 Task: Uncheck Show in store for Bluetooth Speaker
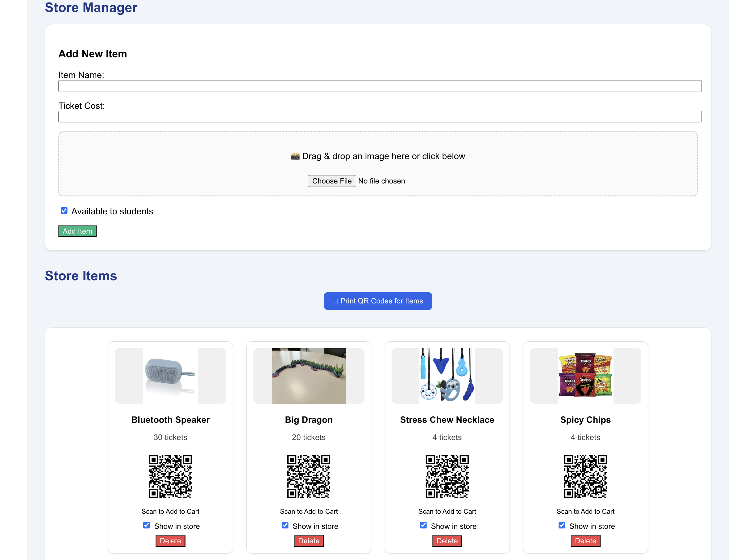coord(147,525)
